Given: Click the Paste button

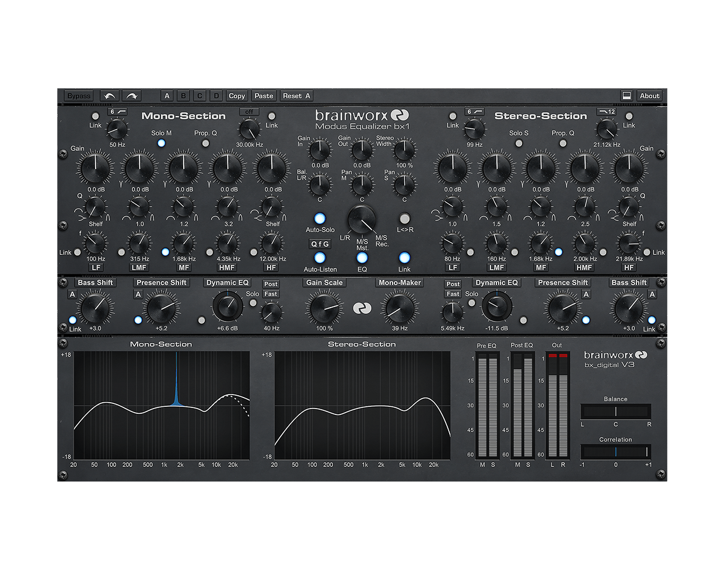Looking at the screenshot, I should tap(264, 96).
